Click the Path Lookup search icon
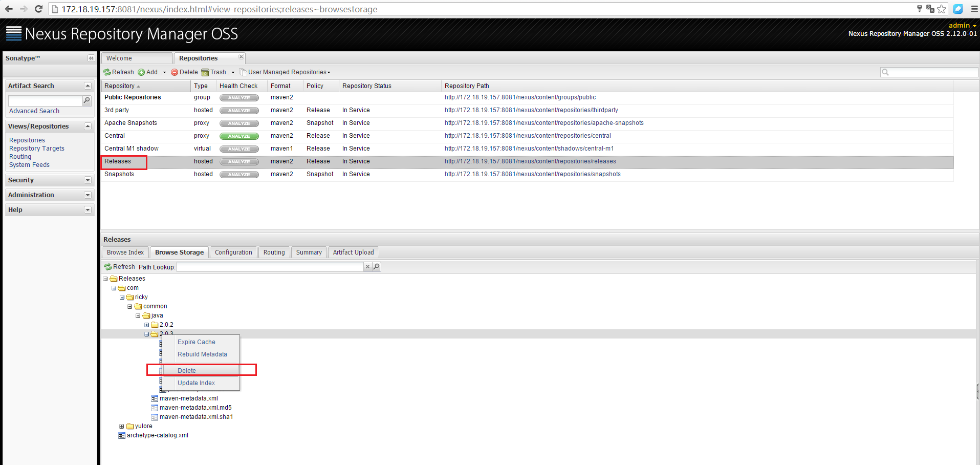 pyautogui.click(x=377, y=267)
